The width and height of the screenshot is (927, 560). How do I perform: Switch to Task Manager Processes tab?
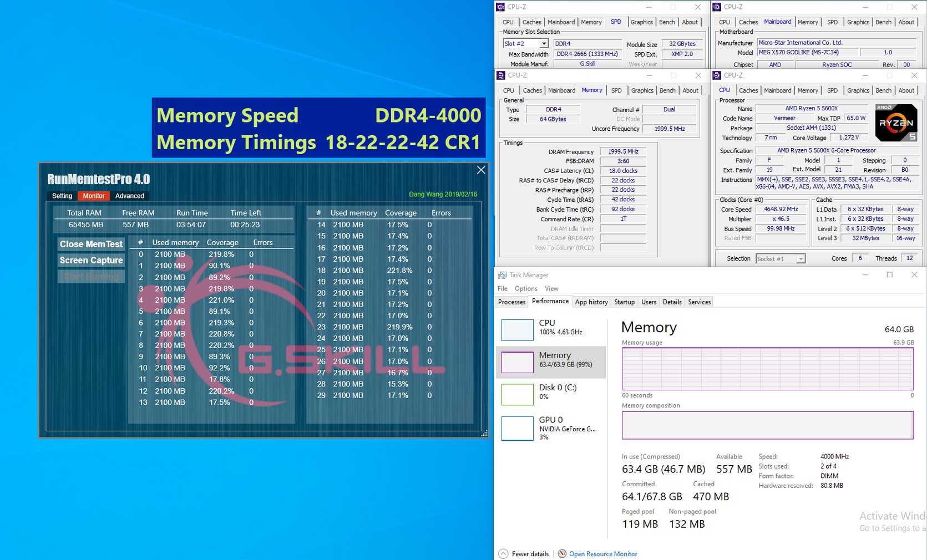click(x=511, y=302)
